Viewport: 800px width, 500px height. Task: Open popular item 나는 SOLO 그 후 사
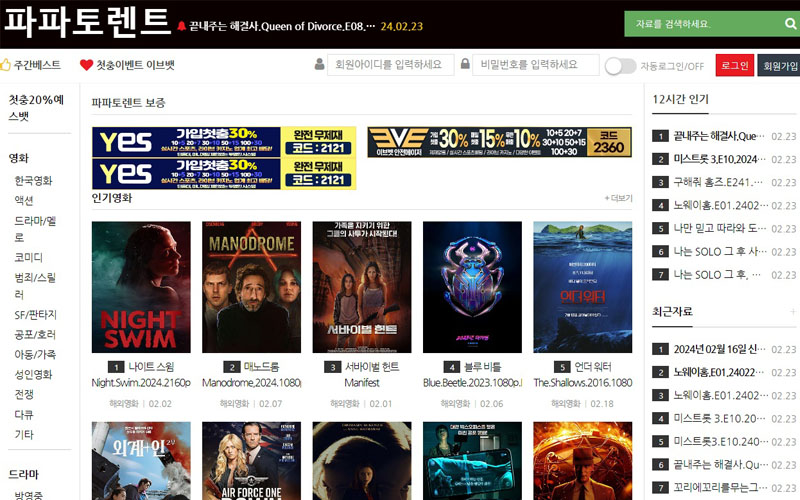719,252
